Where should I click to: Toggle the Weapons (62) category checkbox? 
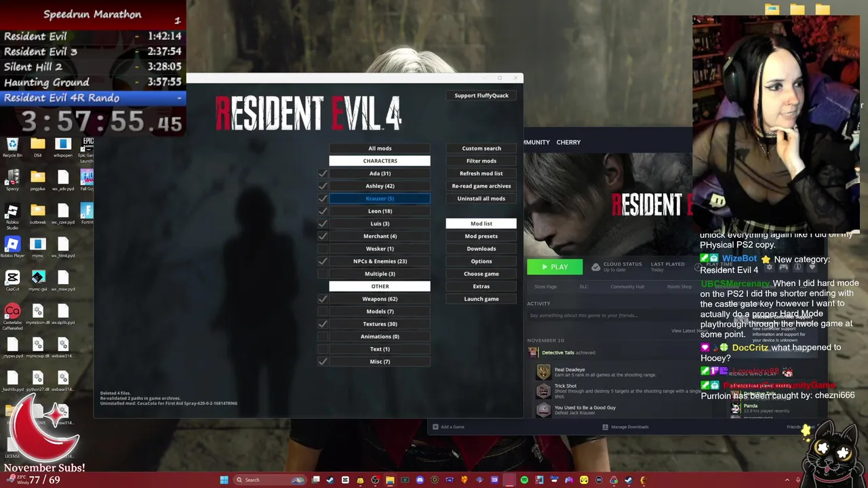(x=323, y=299)
